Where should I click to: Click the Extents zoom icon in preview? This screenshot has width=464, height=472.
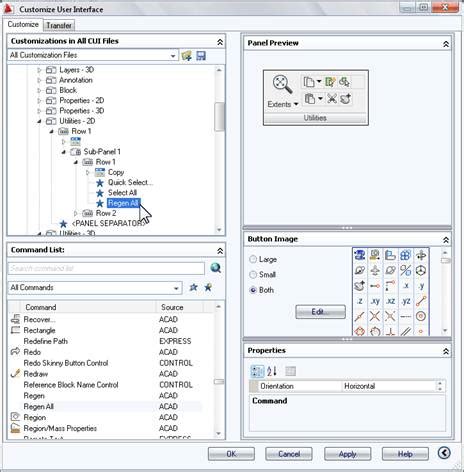click(282, 84)
